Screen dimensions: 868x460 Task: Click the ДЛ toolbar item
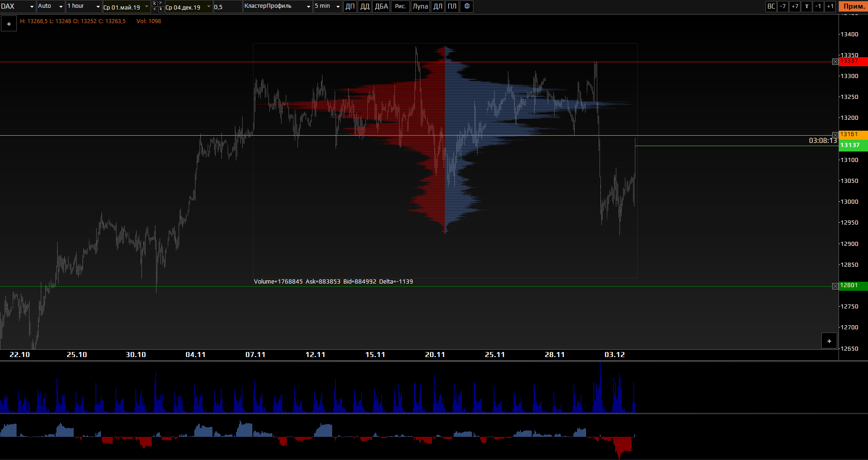[x=438, y=6]
